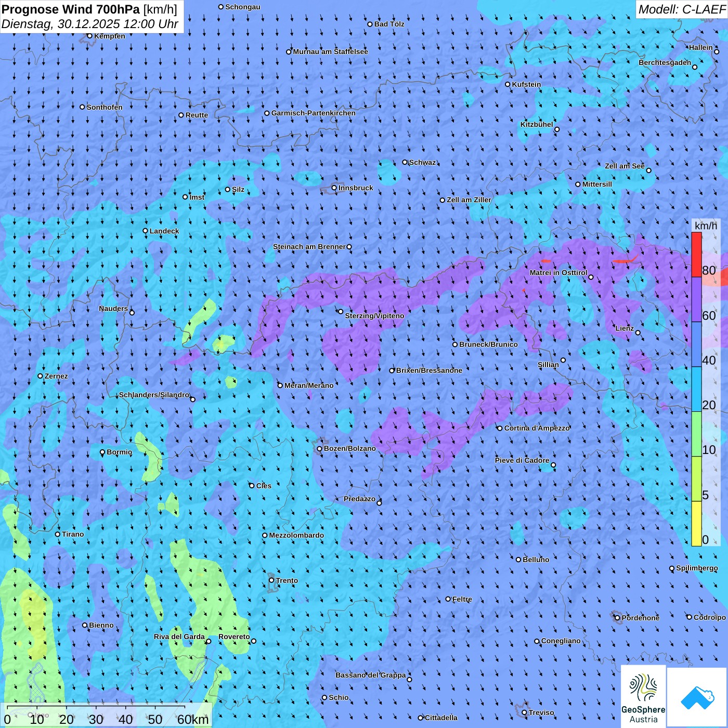Click the Rovereto city label
Image resolution: width=728 pixels, height=728 pixels.
pyautogui.click(x=234, y=636)
